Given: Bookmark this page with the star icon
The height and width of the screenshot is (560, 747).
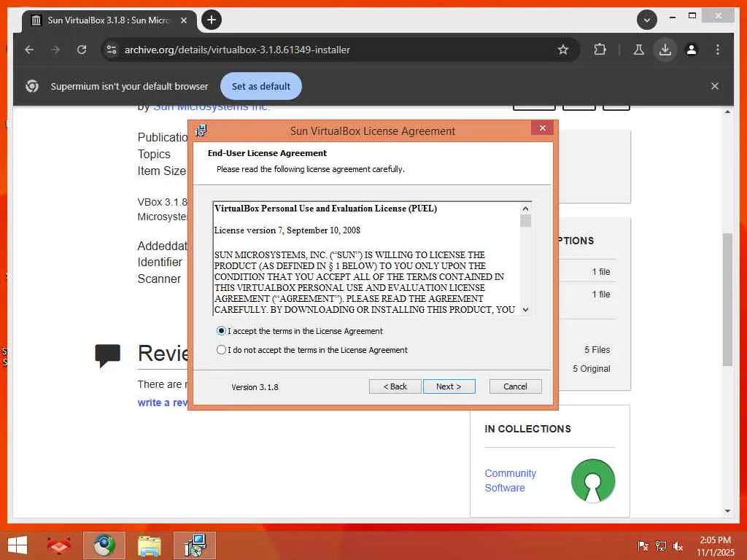Looking at the screenshot, I should (563, 50).
